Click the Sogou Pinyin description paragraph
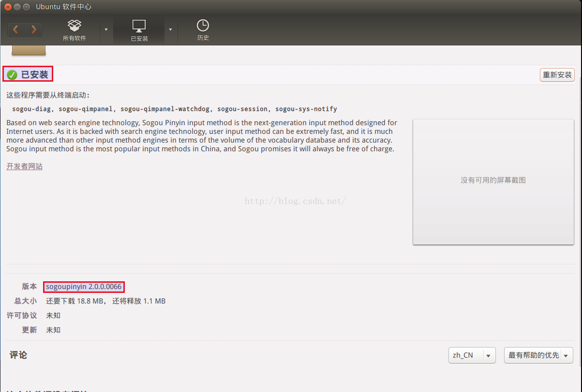This screenshot has width=582, height=392. click(202, 136)
